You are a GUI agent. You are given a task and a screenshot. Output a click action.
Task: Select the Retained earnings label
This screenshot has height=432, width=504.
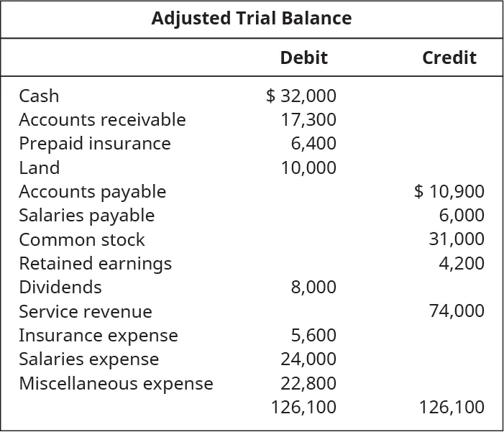tap(95, 263)
